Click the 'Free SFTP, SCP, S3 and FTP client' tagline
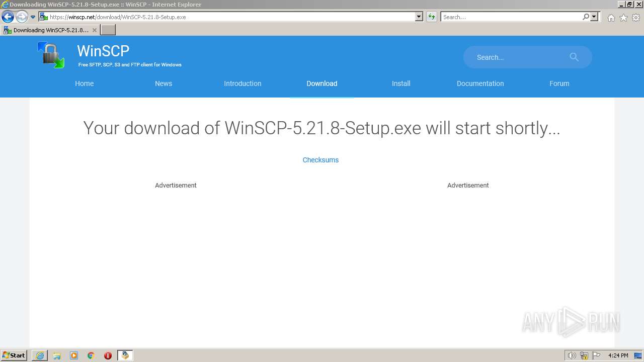The height and width of the screenshot is (362, 644). (130, 65)
